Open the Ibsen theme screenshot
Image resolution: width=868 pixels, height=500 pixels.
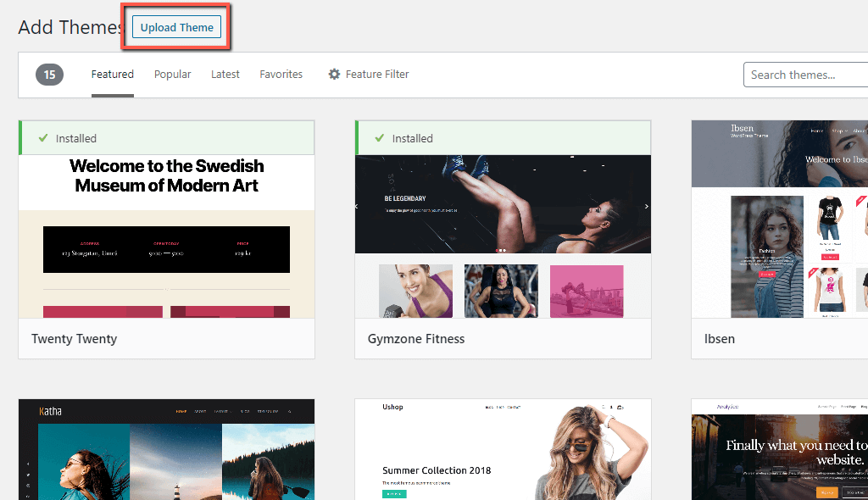click(780, 219)
